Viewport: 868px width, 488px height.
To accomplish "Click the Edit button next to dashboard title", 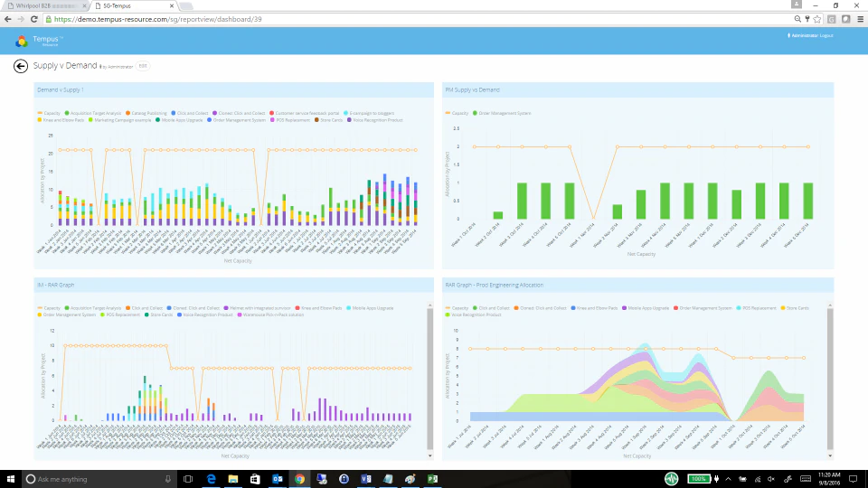I will [x=143, y=66].
